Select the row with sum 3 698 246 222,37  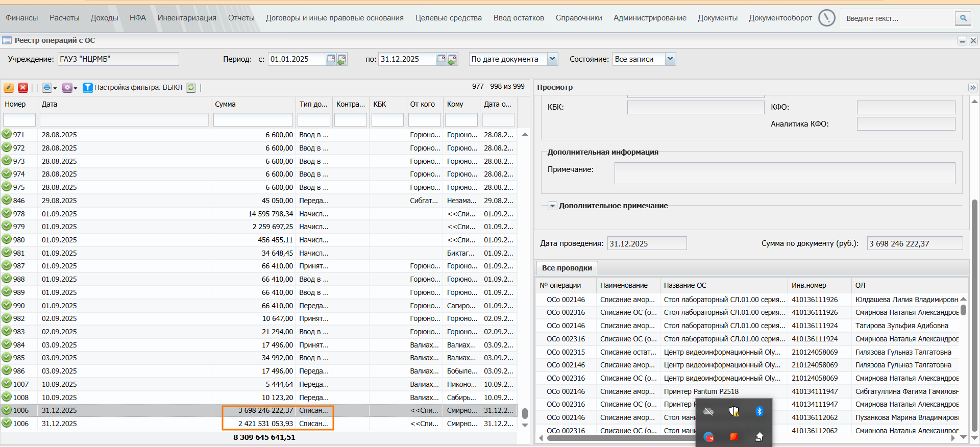pos(258,410)
